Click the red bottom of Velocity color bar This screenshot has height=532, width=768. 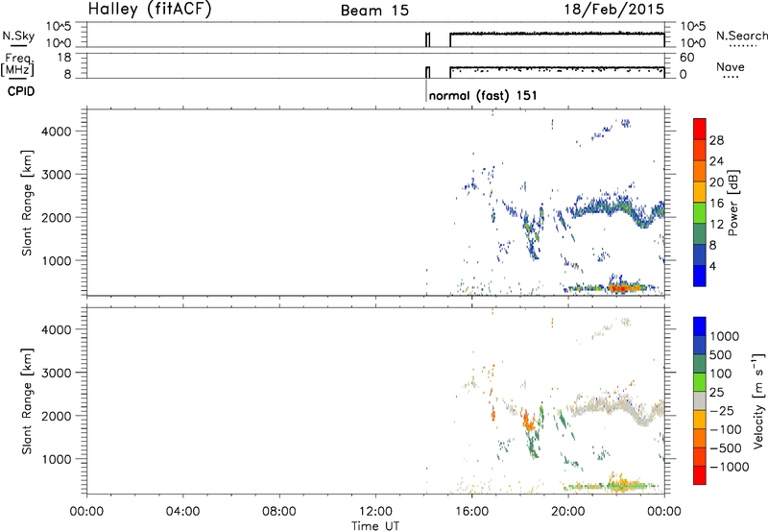[700, 475]
